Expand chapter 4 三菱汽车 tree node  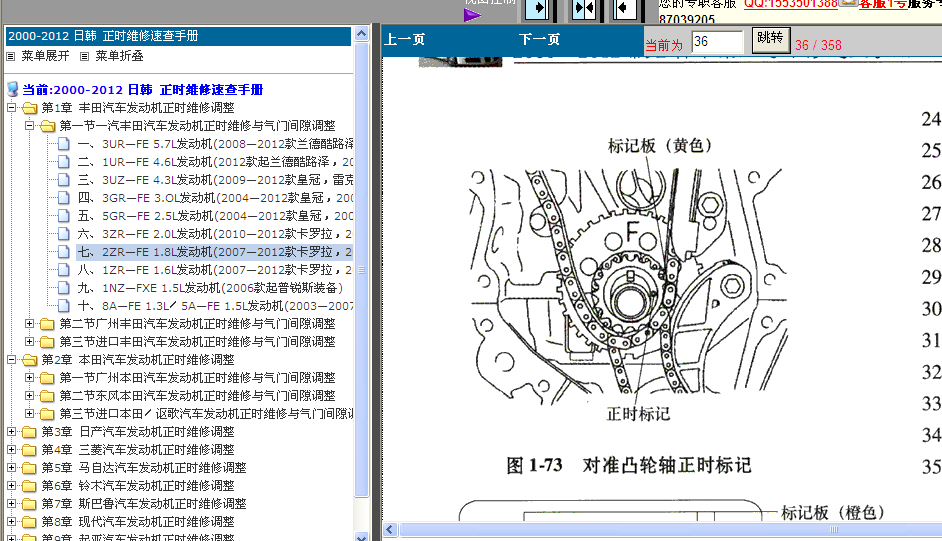(11, 450)
